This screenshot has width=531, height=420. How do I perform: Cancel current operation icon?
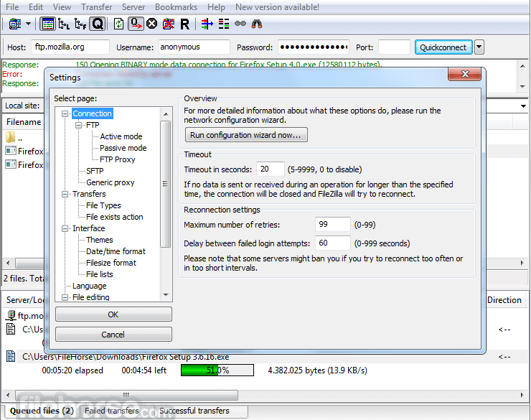click(151, 24)
